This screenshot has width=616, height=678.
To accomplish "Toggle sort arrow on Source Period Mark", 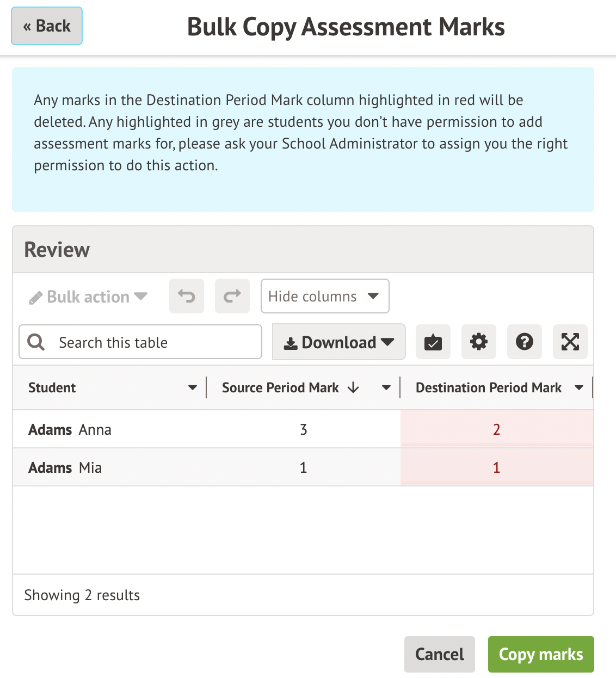I will coord(354,387).
